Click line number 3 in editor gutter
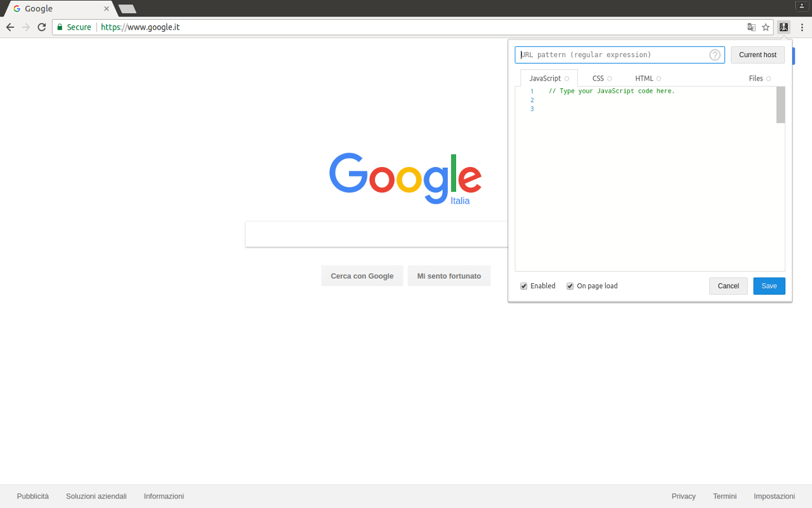This screenshot has height=508, width=812. pos(532,109)
